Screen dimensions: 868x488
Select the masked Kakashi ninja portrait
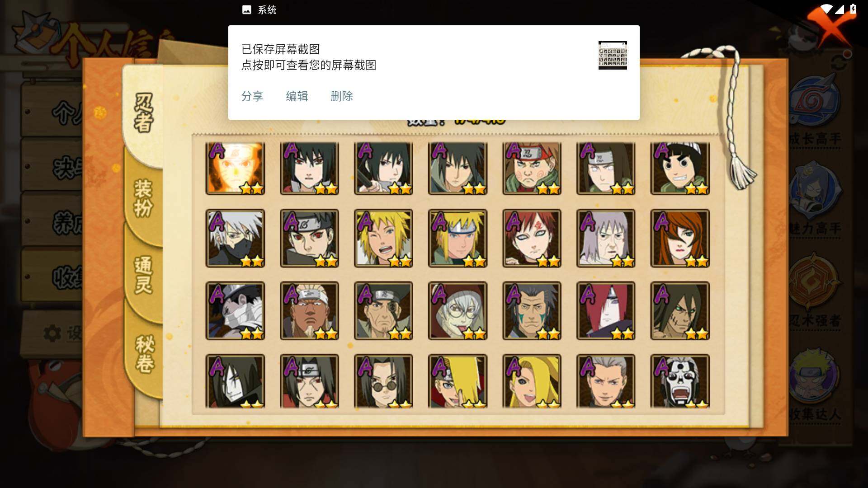[x=235, y=238]
